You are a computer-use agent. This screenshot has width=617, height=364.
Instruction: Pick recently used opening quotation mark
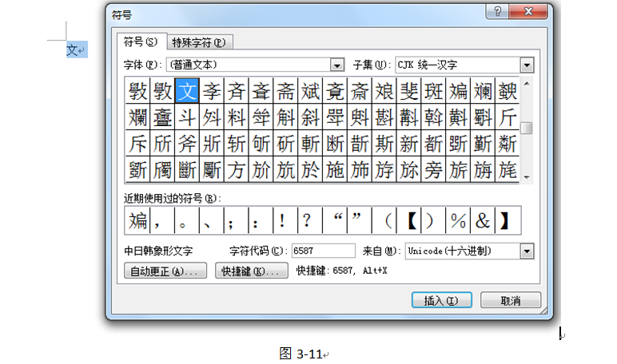pyautogui.click(x=334, y=220)
